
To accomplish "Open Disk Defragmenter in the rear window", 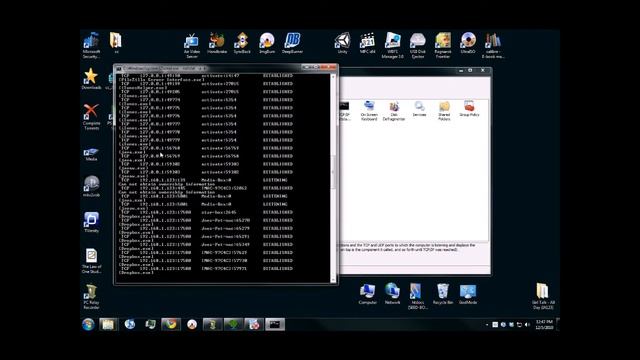I will click(x=393, y=111).
